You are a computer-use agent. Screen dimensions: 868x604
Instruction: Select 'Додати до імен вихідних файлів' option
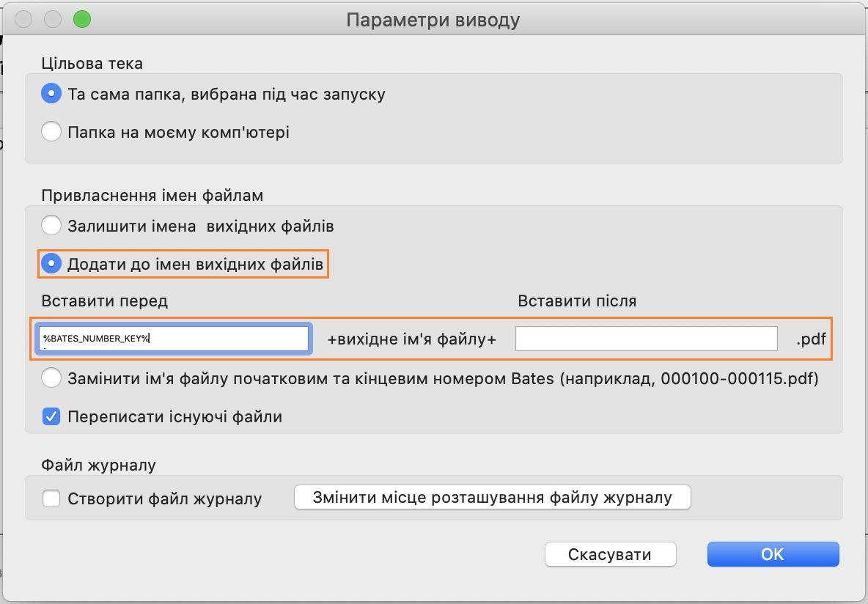click(51, 264)
